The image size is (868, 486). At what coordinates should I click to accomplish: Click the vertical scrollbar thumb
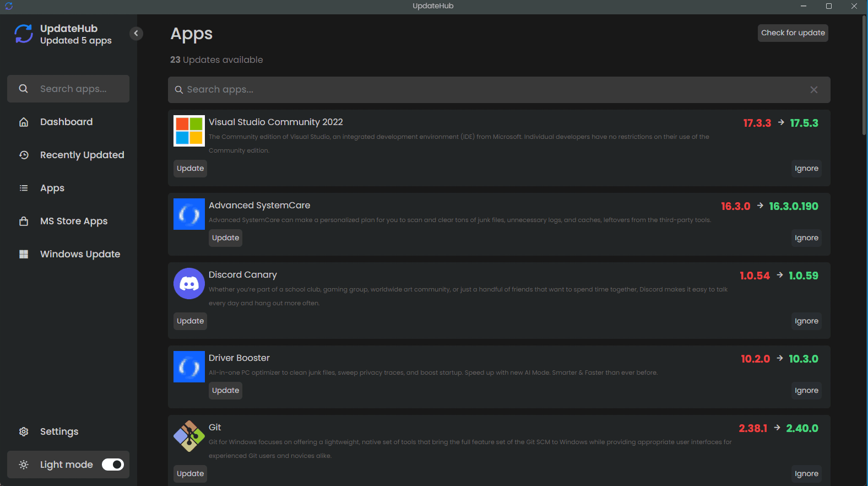click(864, 75)
